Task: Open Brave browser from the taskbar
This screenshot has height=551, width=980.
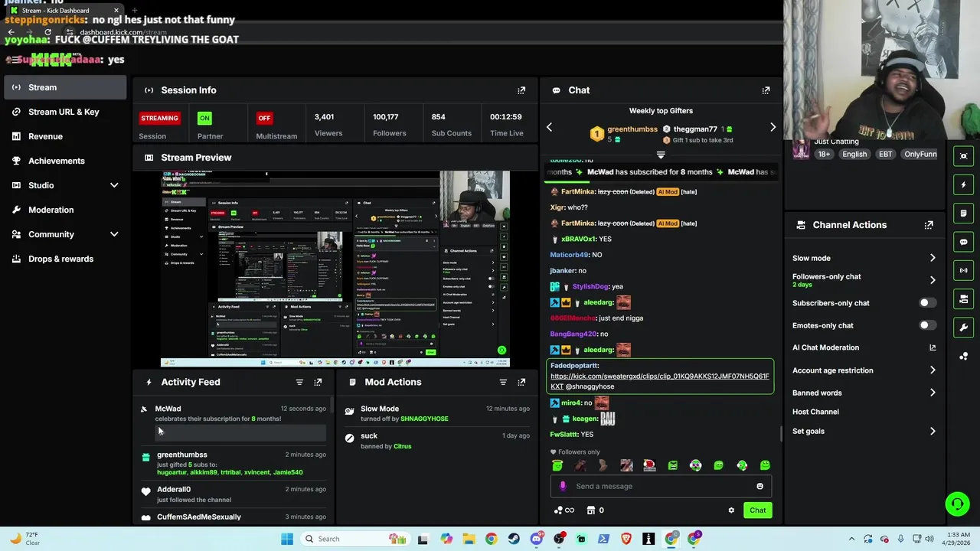Action: coord(626,539)
